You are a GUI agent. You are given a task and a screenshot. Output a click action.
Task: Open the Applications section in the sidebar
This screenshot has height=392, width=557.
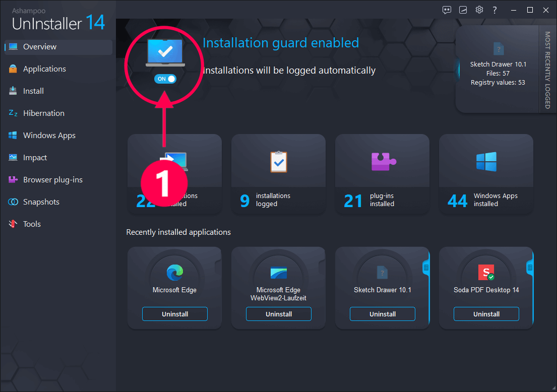[44, 69]
